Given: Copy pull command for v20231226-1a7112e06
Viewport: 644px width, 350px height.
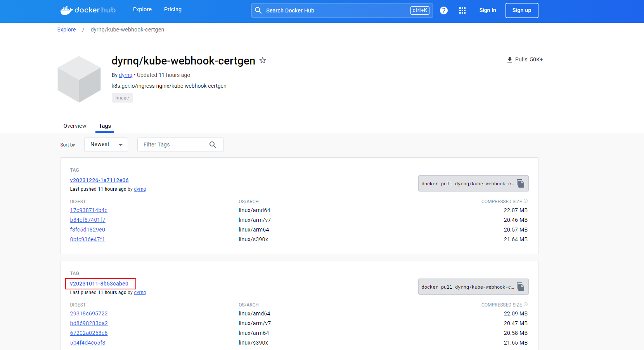Looking at the screenshot, I should click(x=521, y=183).
